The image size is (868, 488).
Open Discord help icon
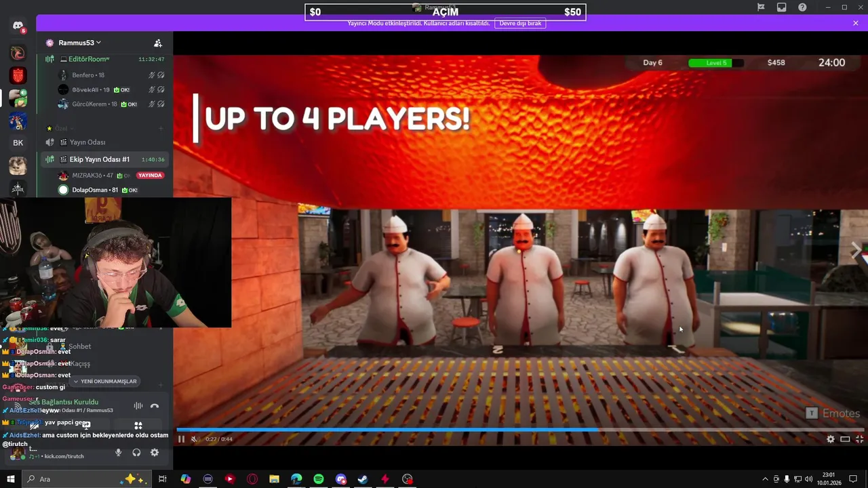(802, 7)
